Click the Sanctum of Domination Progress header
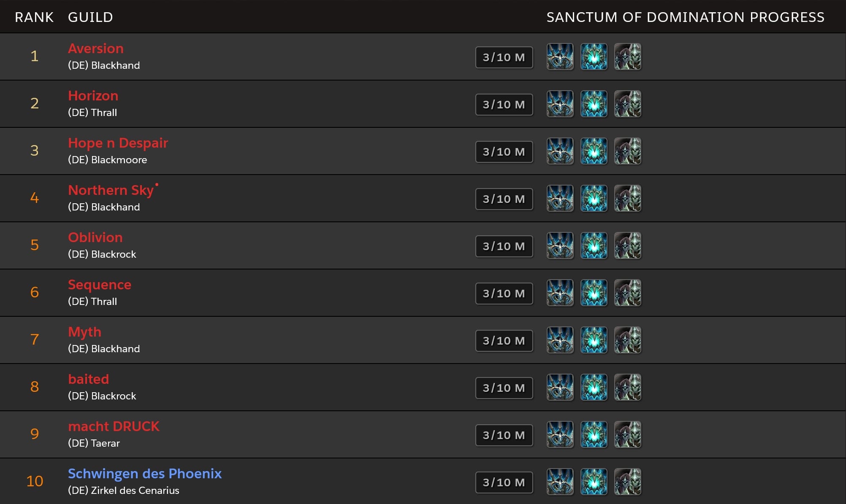This screenshot has height=504, width=846. click(686, 17)
